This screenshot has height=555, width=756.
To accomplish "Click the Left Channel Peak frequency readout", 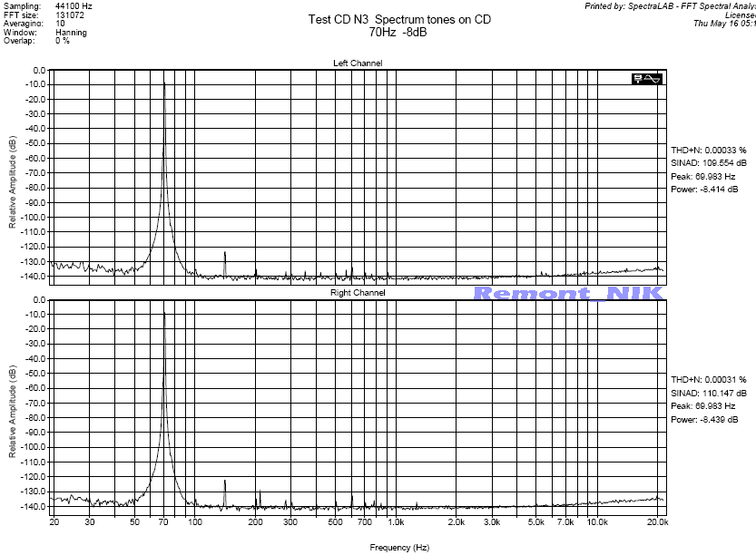I will click(x=704, y=177).
